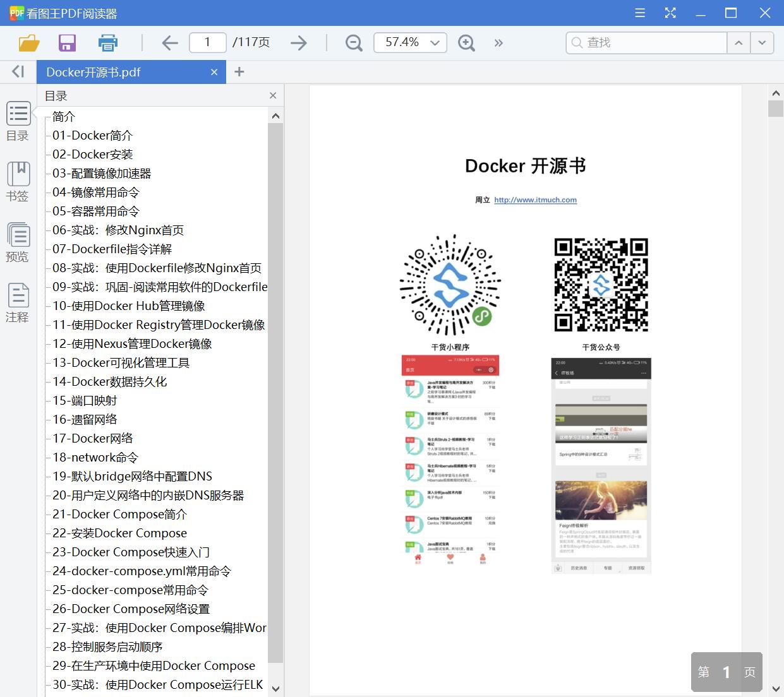This screenshot has height=697, width=784.
Task: Select outline entry 23-Docker Compose快速入门
Action: (131, 552)
